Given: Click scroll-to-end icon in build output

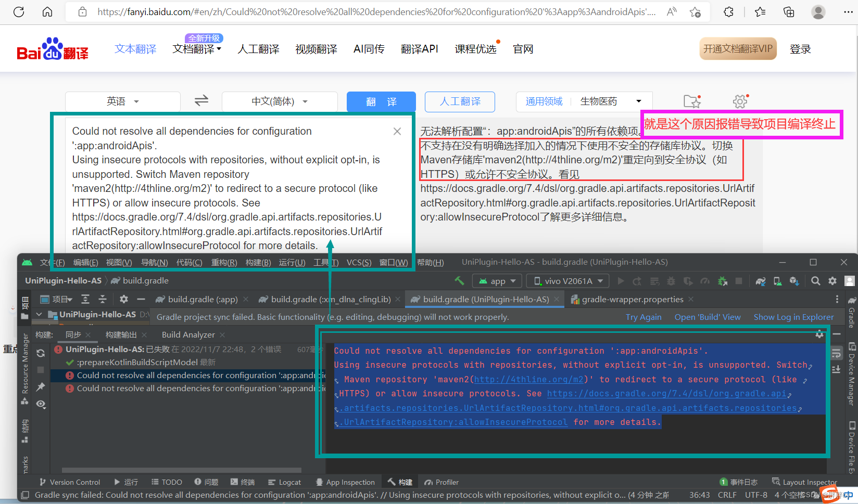Looking at the screenshot, I should coord(836,369).
